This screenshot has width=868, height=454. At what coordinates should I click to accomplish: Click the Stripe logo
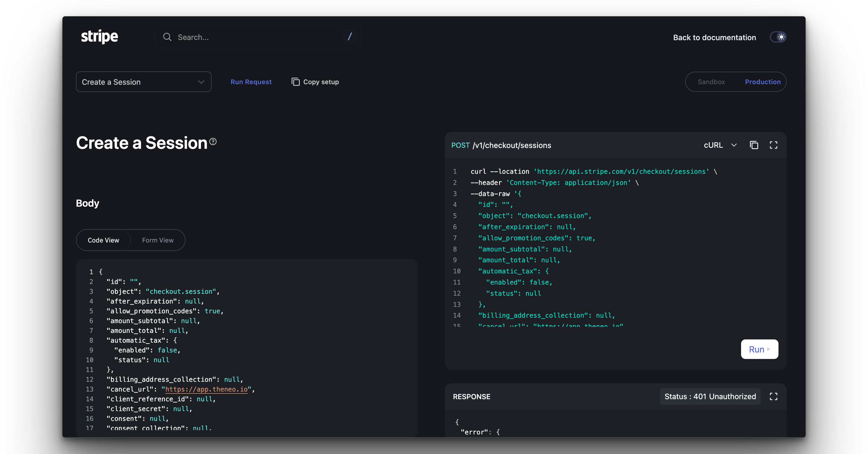click(99, 36)
